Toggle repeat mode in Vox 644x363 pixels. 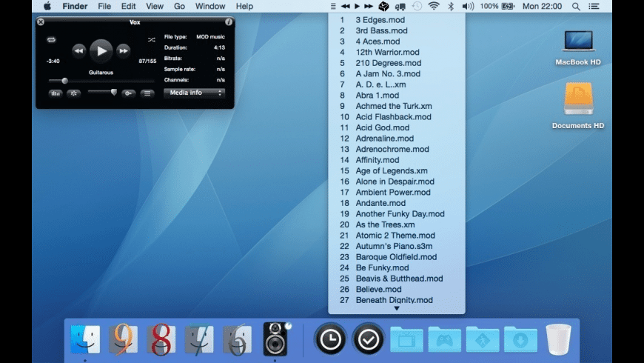coord(51,39)
